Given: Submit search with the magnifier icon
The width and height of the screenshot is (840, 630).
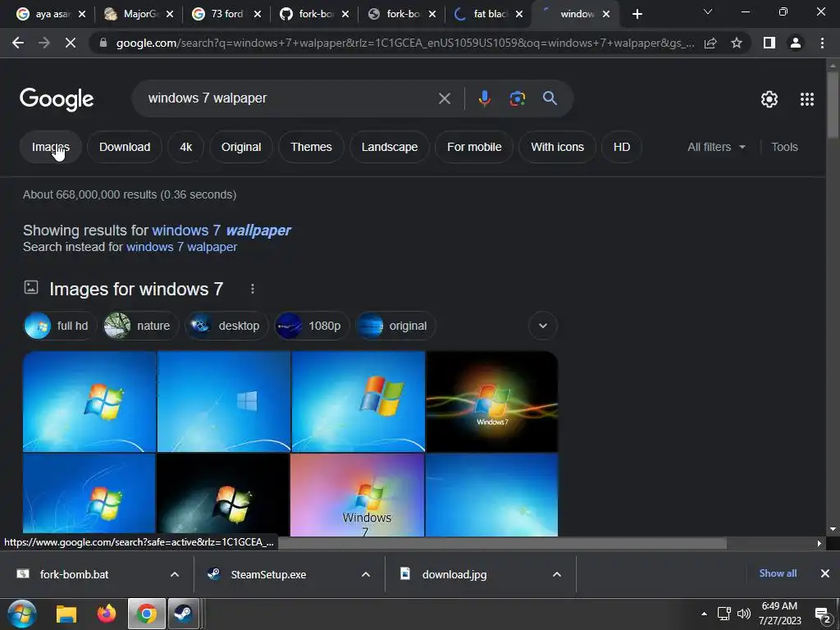Looking at the screenshot, I should point(550,98).
